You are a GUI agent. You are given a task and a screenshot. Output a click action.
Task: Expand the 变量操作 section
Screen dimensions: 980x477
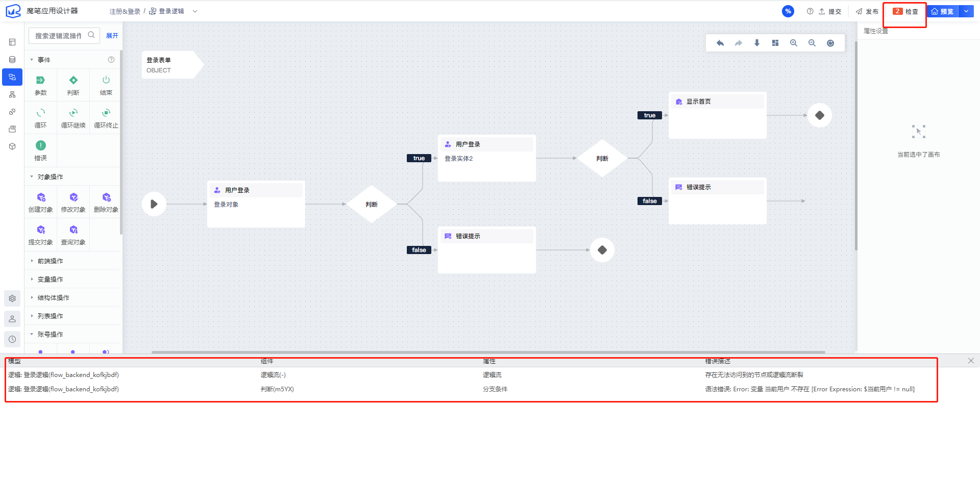[32, 279]
